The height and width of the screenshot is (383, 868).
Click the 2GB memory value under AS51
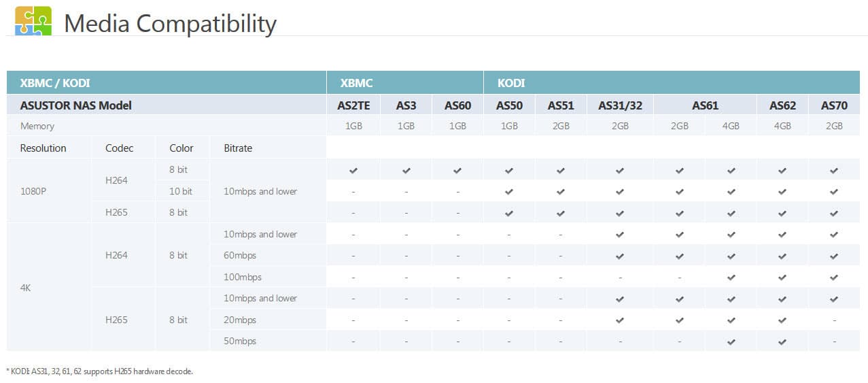[x=561, y=127]
